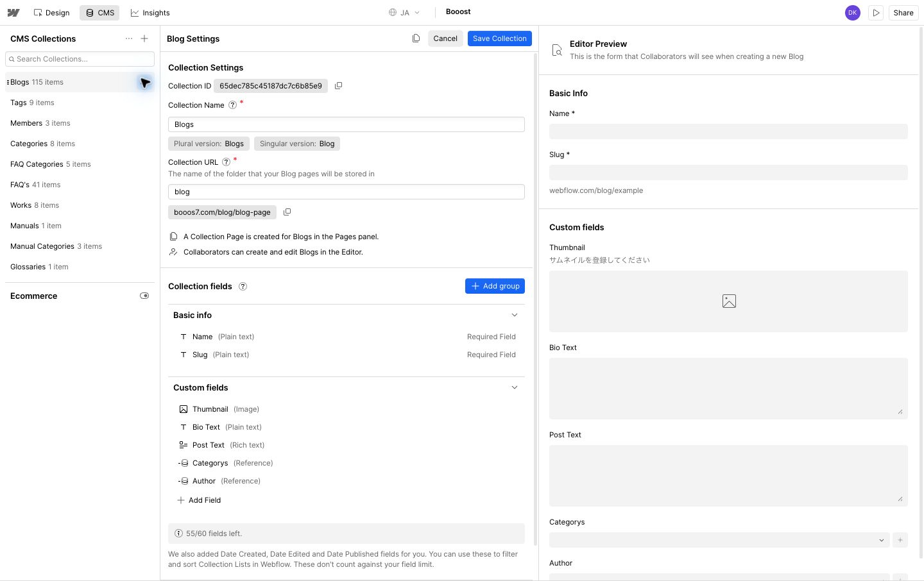924x581 pixels.
Task: Open help icon next to Collection URL
Action: pos(226,162)
